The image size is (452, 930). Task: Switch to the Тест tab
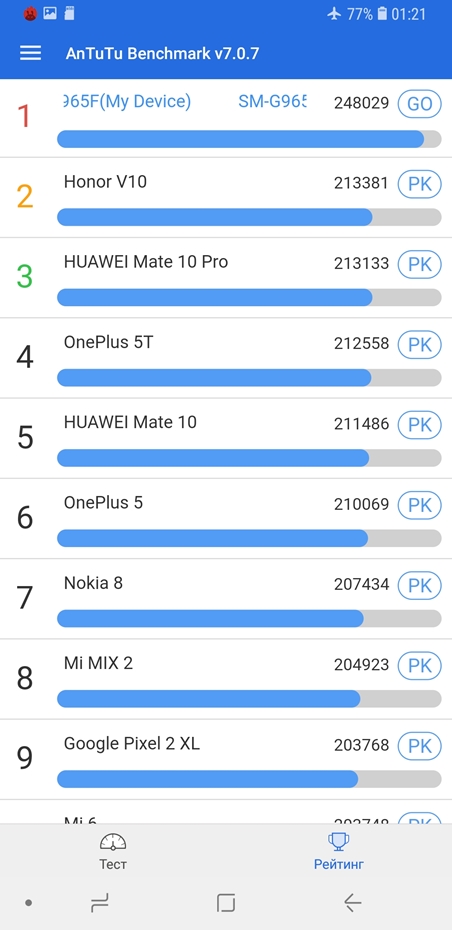click(113, 852)
